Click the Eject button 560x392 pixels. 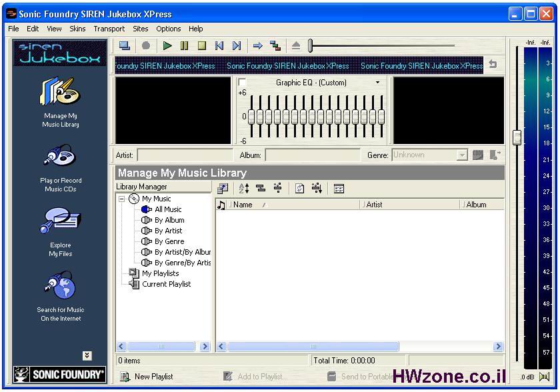[x=296, y=46]
